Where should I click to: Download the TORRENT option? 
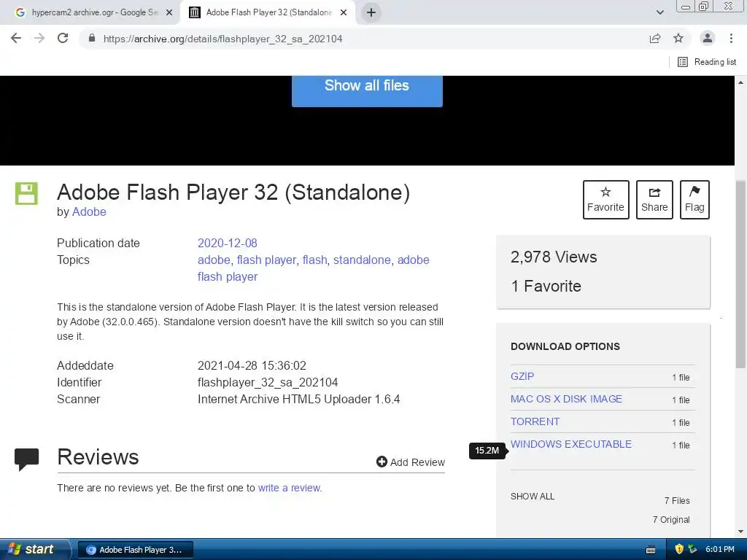point(535,421)
